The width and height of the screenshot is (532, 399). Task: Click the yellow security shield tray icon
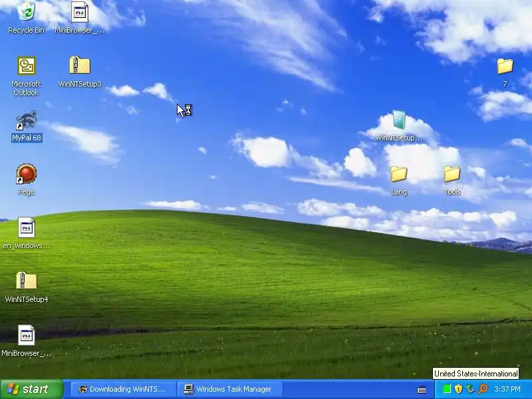click(x=458, y=389)
